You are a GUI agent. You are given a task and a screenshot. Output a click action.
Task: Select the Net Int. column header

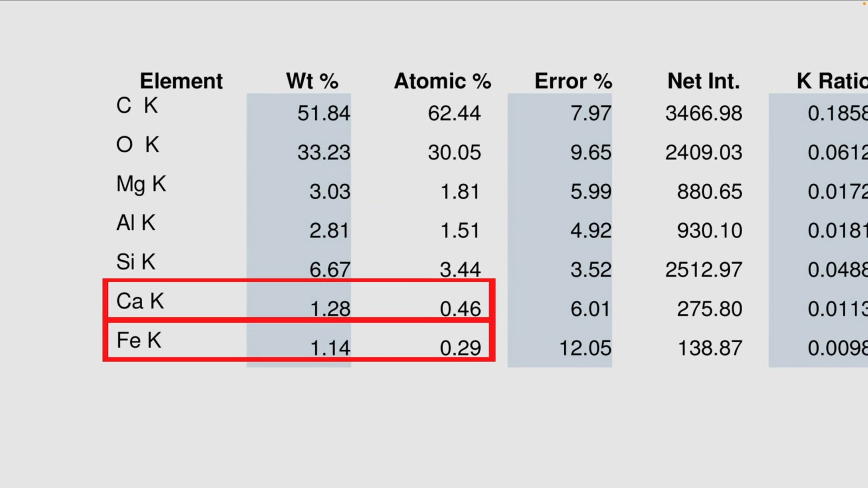pos(704,81)
